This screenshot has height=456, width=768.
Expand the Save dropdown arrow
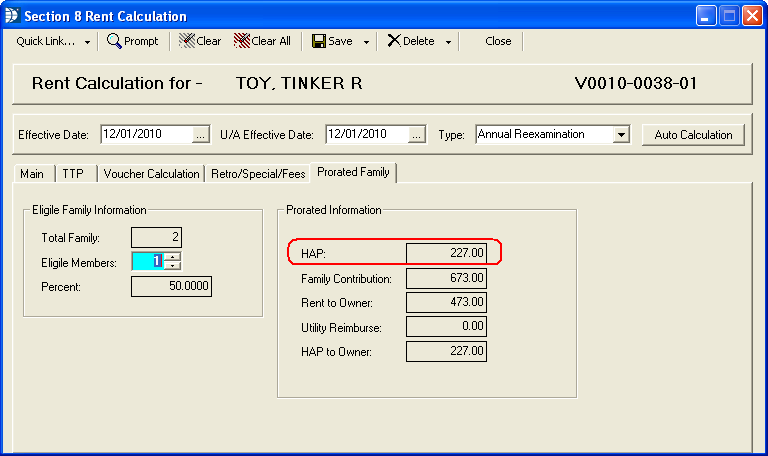tap(366, 42)
